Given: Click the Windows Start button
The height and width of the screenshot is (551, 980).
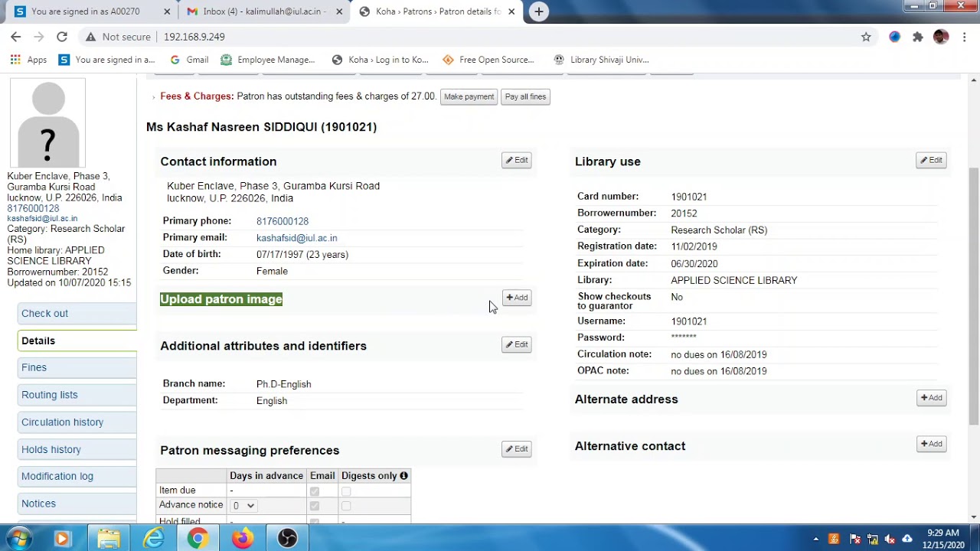Looking at the screenshot, I should pos(18,539).
